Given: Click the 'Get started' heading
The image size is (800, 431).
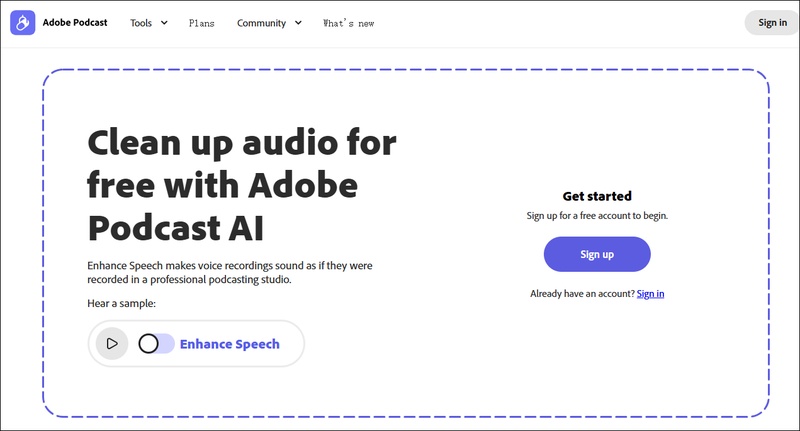Looking at the screenshot, I should [x=597, y=196].
